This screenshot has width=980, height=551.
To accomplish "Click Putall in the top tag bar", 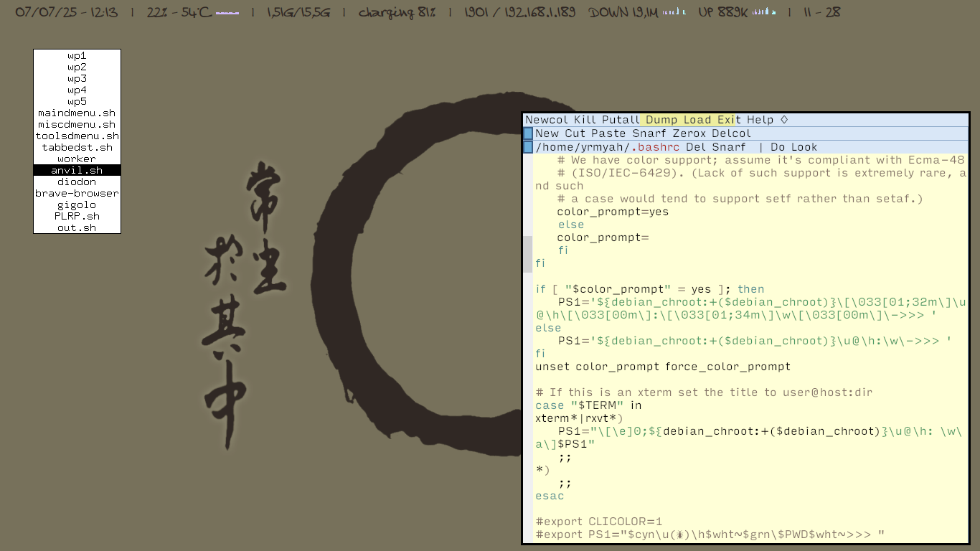I will click(621, 120).
